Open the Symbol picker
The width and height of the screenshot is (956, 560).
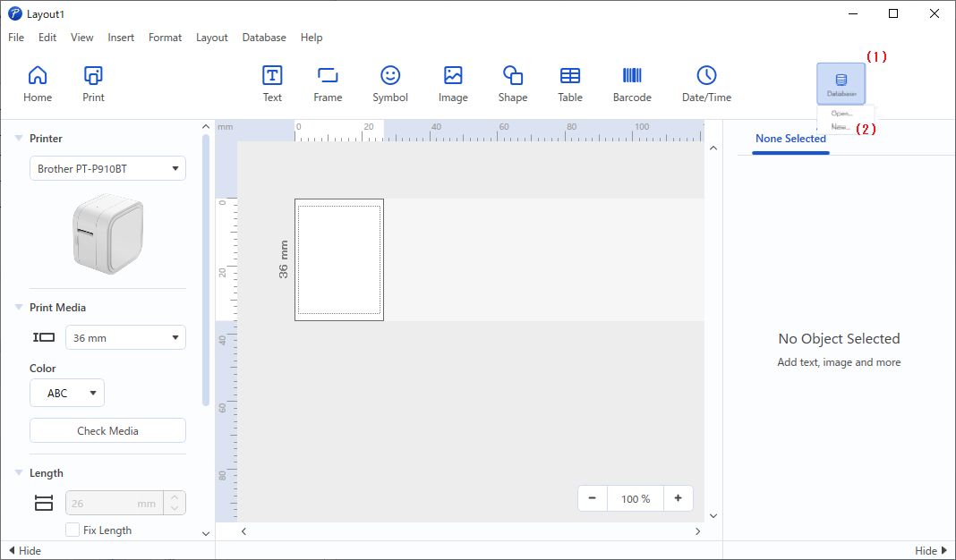coord(390,84)
